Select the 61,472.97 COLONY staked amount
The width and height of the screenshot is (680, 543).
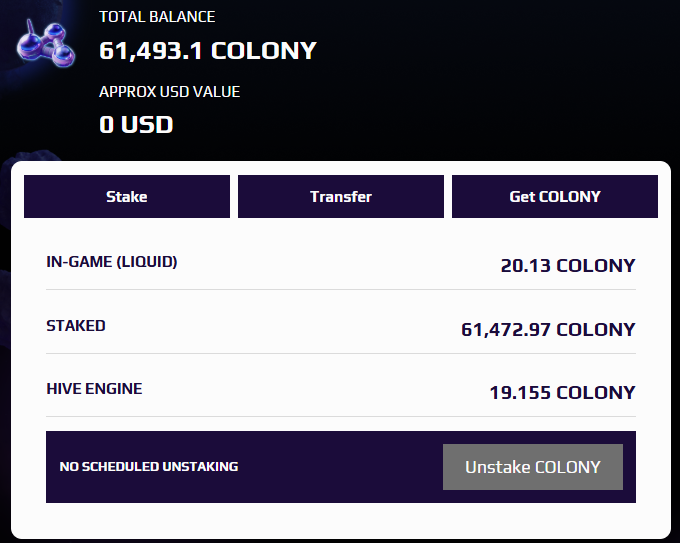coord(548,330)
